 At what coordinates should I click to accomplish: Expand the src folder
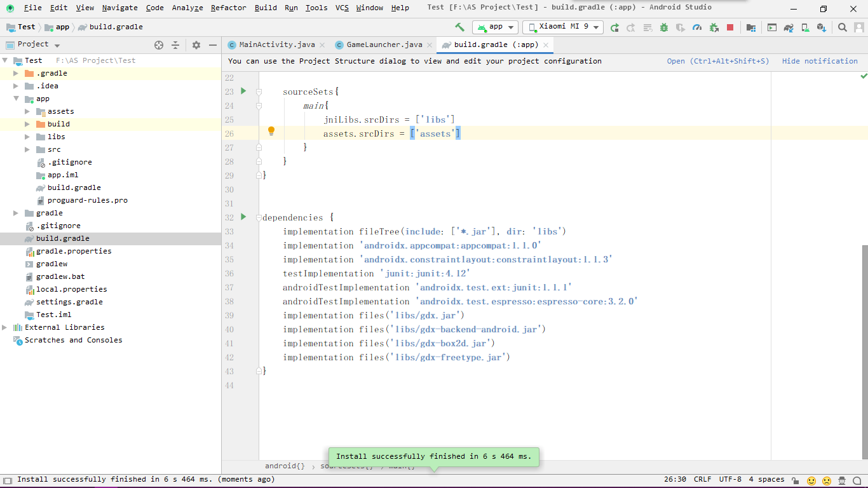(x=27, y=149)
